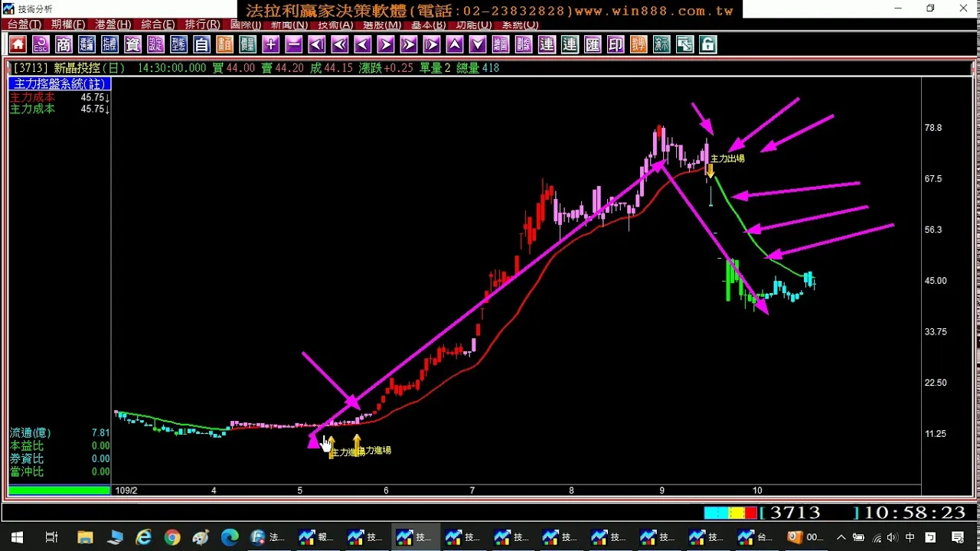Screen dimensions: 980x551
Task: Click the 券資比 info row
Action: pos(60,458)
